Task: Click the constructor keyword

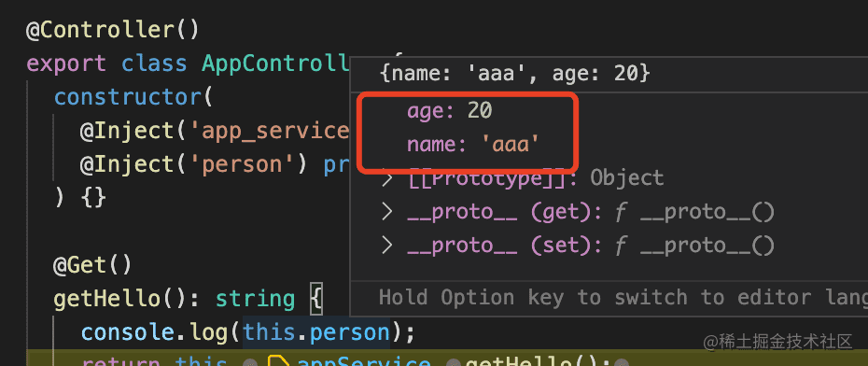Action: [x=129, y=97]
